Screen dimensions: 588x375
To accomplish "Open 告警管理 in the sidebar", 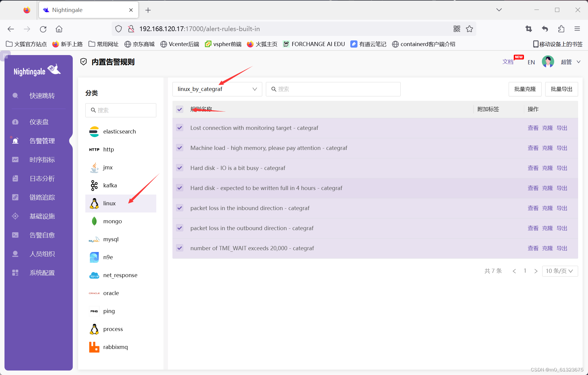I will point(42,141).
